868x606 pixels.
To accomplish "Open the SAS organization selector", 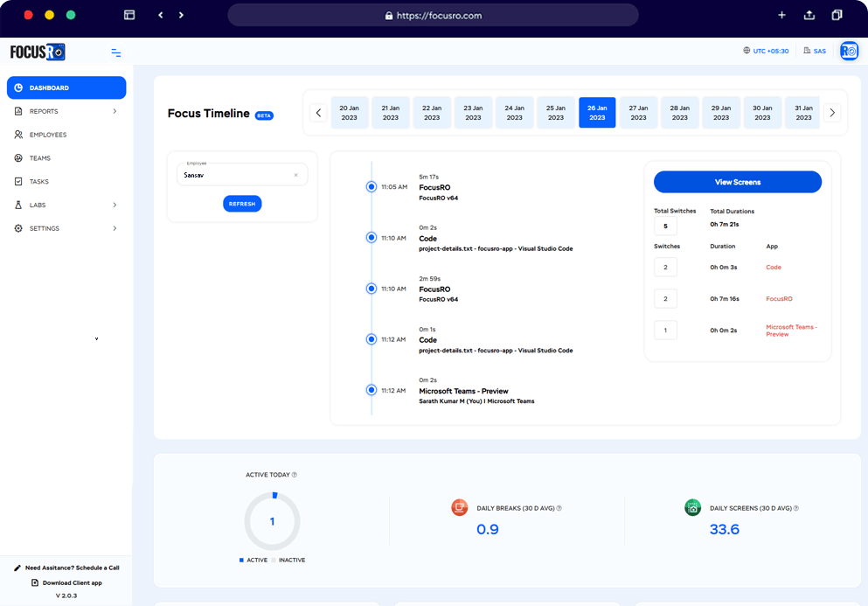I will tap(815, 51).
